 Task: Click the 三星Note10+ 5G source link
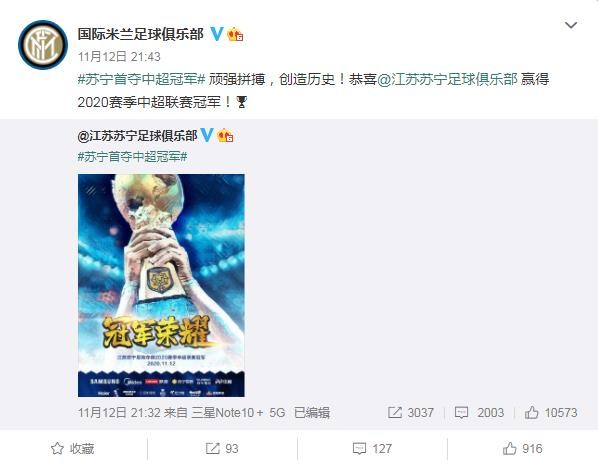click(x=238, y=413)
